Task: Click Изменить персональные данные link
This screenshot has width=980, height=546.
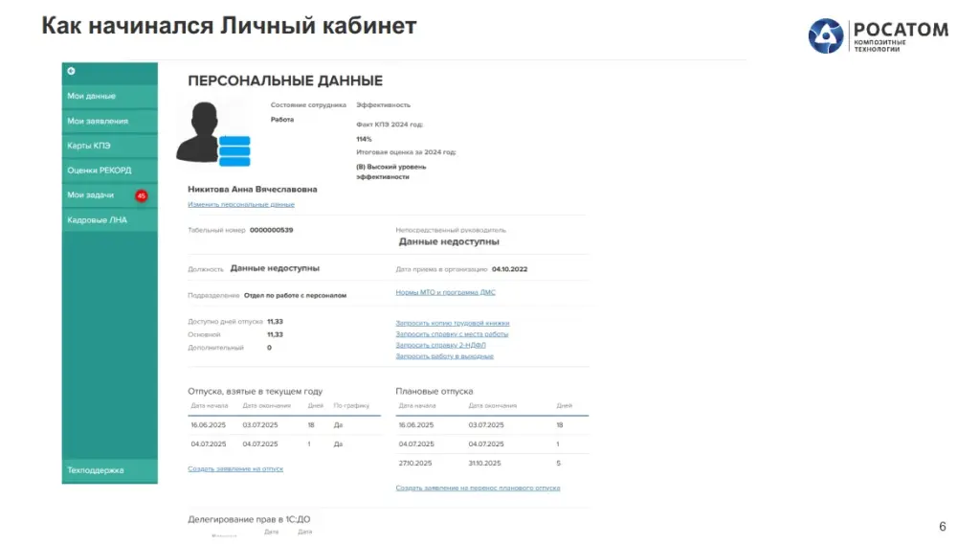Action: (x=240, y=205)
